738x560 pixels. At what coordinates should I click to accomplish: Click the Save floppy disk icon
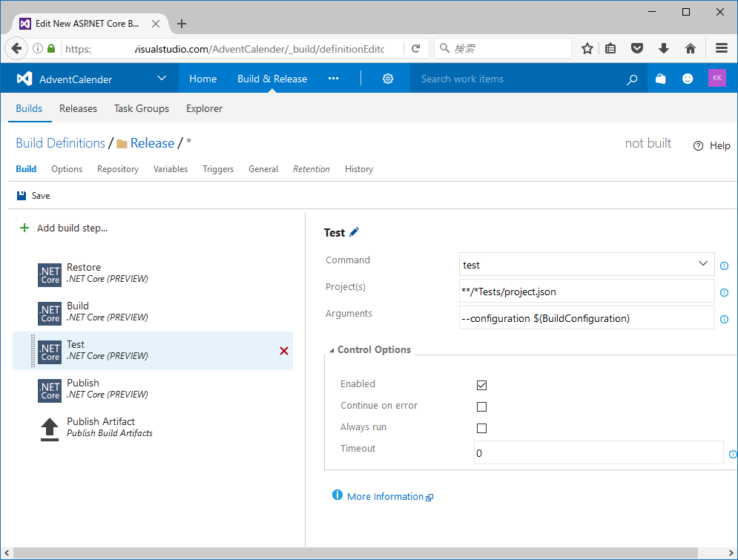click(22, 196)
